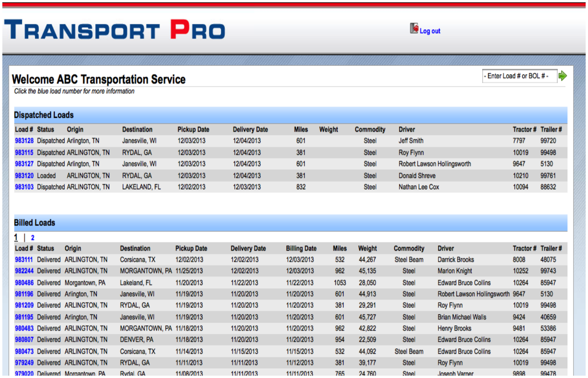The width and height of the screenshot is (588, 378).
Task: Click pickup date 11/25/2013
Action: [x=189, y=271]
